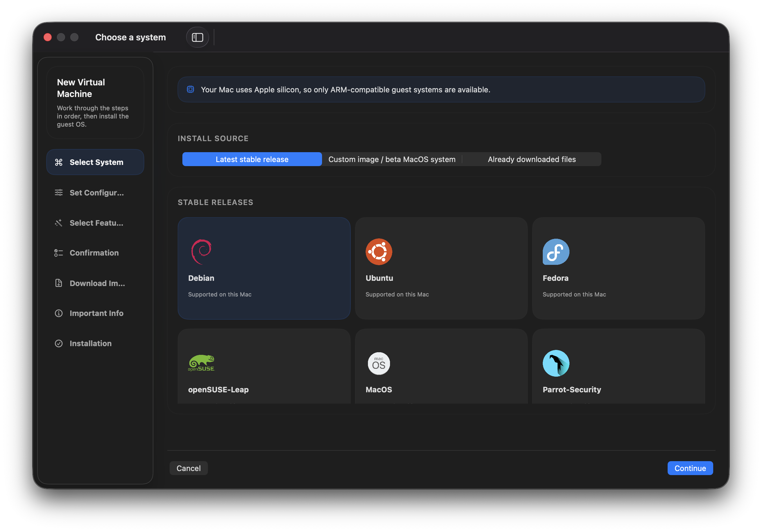Switch to Custom image / beta MacOS system
Image resolution: width=762 pixels, height=532 pixels.
(x=392, y=159)
